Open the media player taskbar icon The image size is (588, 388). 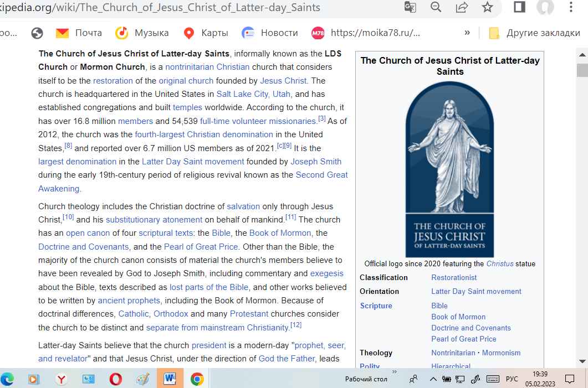click(33, 379)
